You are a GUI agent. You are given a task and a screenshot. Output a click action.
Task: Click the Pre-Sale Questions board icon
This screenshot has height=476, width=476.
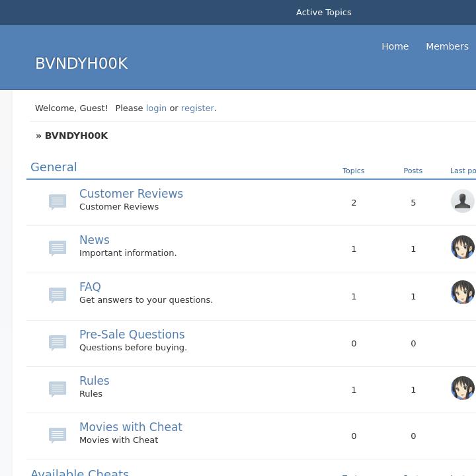coord(58,342)
